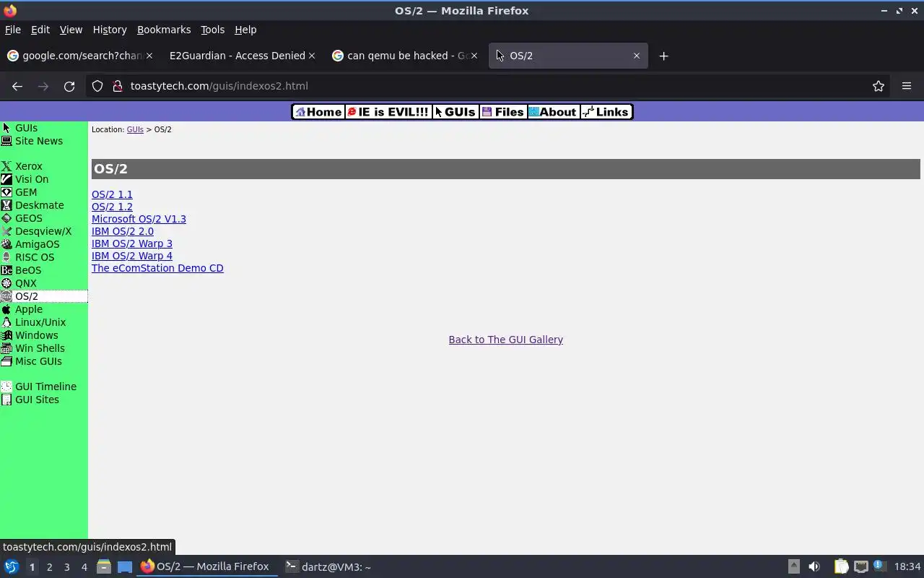
Task: Open the View menu
Action: [x=71, y=30]
